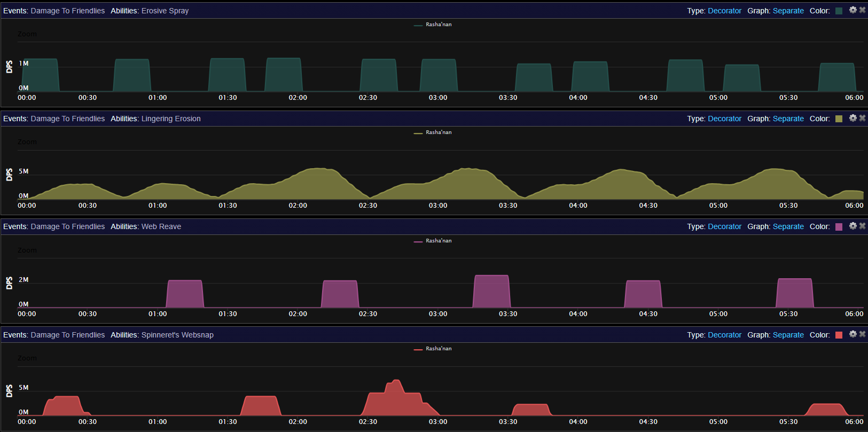
Task: Toggle Rasha'nan legend in Lingering Erosion chart
Action: [x=433, y=132]
